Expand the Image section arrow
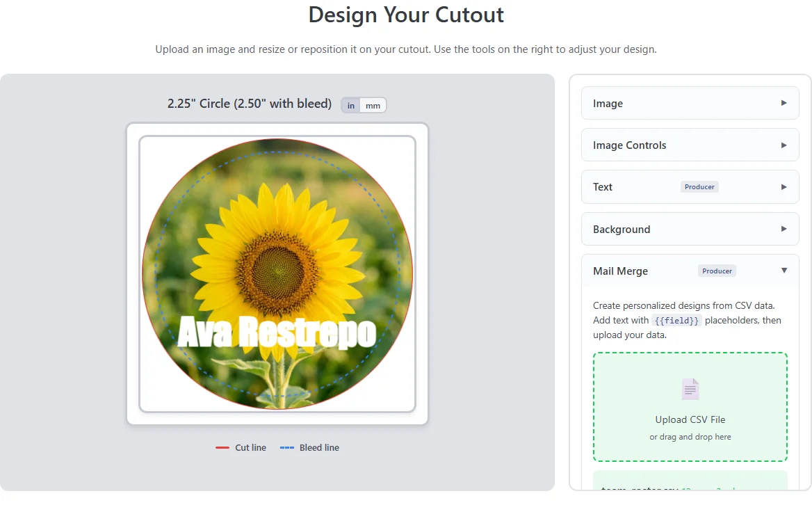The height and width of the screenshot is (505, 812). (783, 103)
